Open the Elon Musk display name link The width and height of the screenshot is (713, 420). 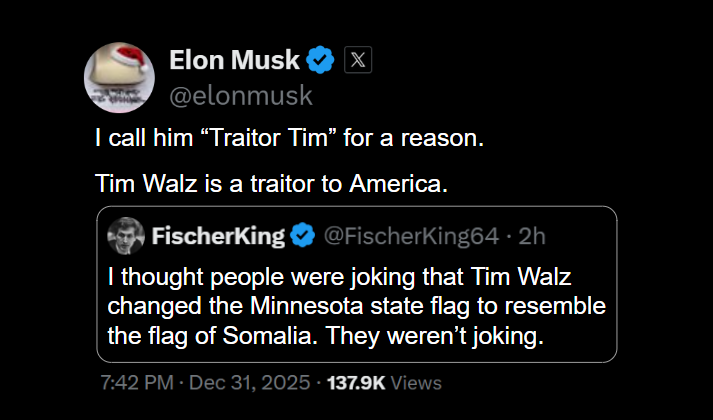(x=234, y=60)
